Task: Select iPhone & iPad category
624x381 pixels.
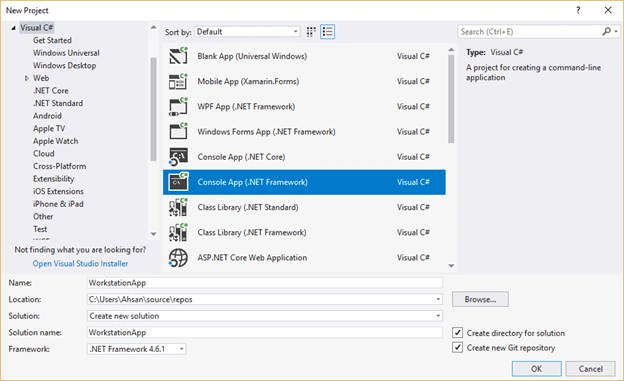Action: [58, 204]
